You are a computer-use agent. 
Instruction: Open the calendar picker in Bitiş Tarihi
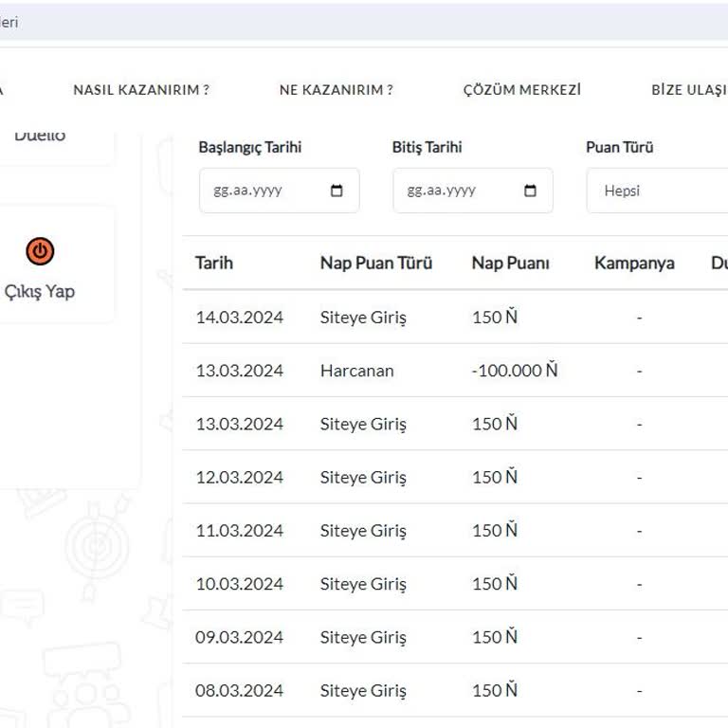530,191
